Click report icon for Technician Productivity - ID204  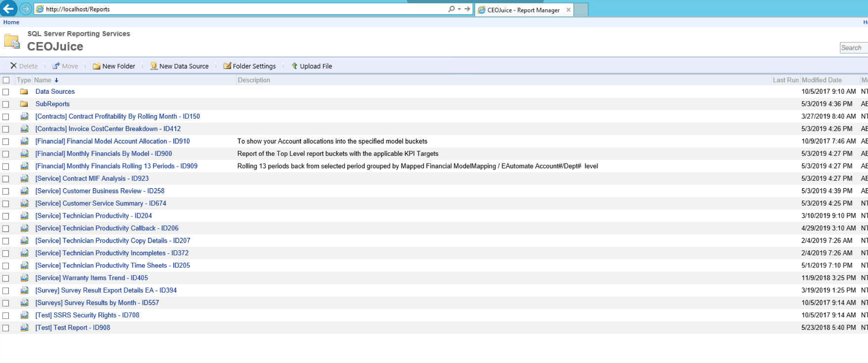[24, 216]
